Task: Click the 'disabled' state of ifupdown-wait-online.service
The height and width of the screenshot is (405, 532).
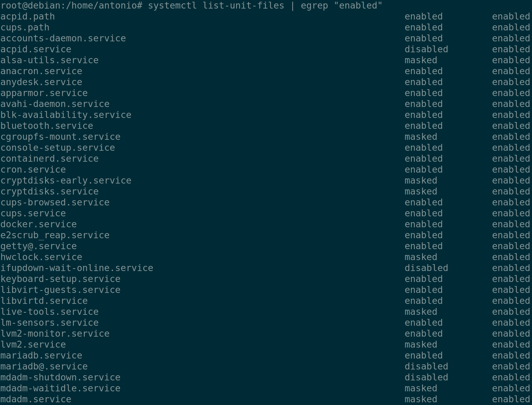Action: coord(426,268)
